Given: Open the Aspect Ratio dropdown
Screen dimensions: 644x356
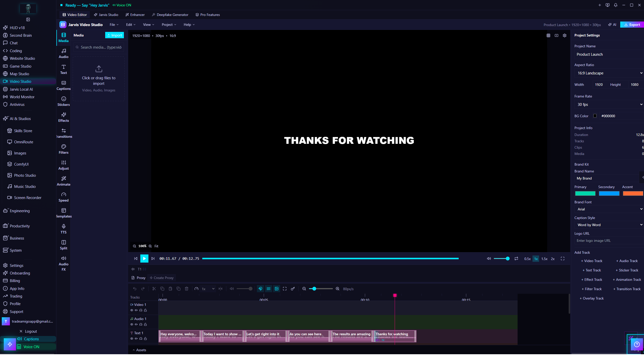Looking at the screenshot, I should pos(609,73).
